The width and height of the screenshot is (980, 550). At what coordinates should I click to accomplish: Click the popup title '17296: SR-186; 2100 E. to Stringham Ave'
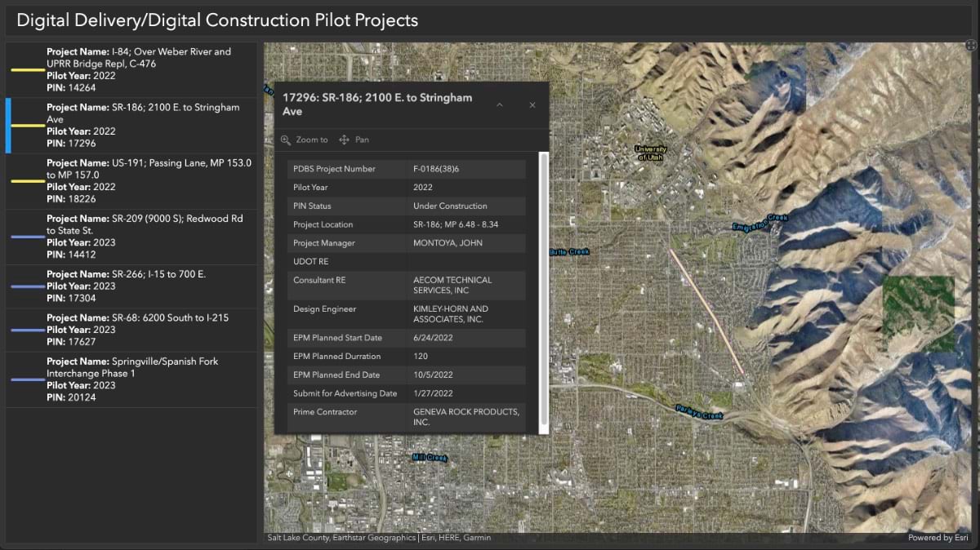pos(377,104)
